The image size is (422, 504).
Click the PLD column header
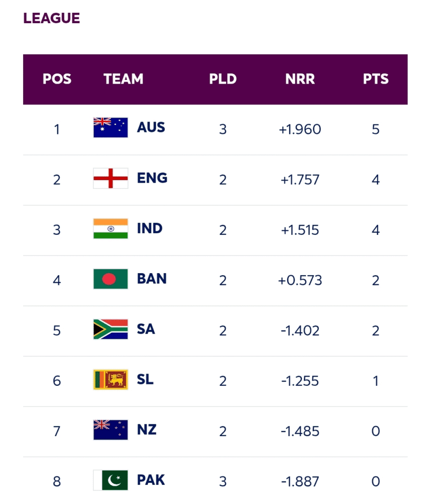(x=223, y=79)
